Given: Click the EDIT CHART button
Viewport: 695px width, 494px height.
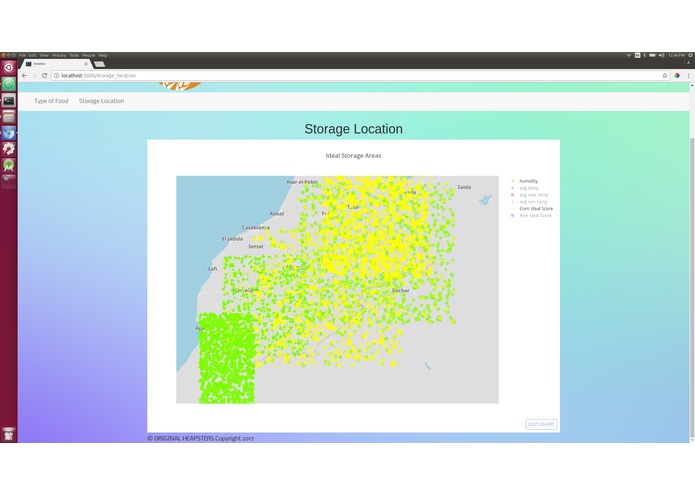Looking at the screenshot, I should click(x=541, y=424).
